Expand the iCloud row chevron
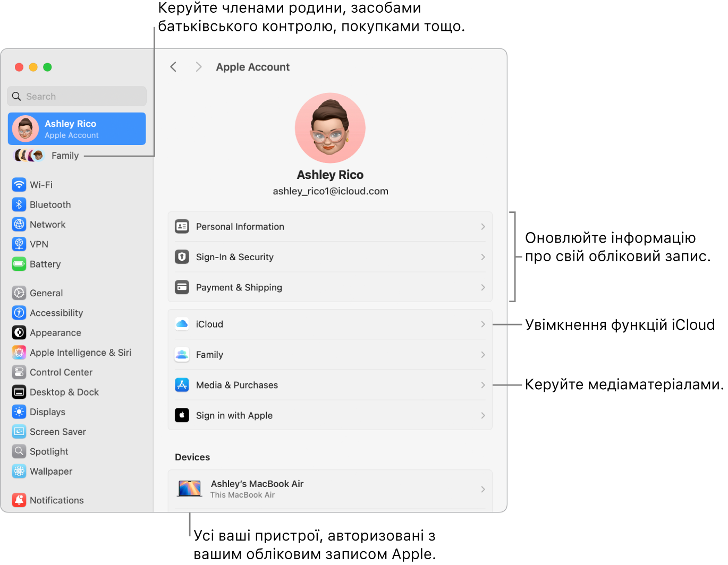Image resolution: width=728 pixels, height=565 pixels. [x=483, y=324]
